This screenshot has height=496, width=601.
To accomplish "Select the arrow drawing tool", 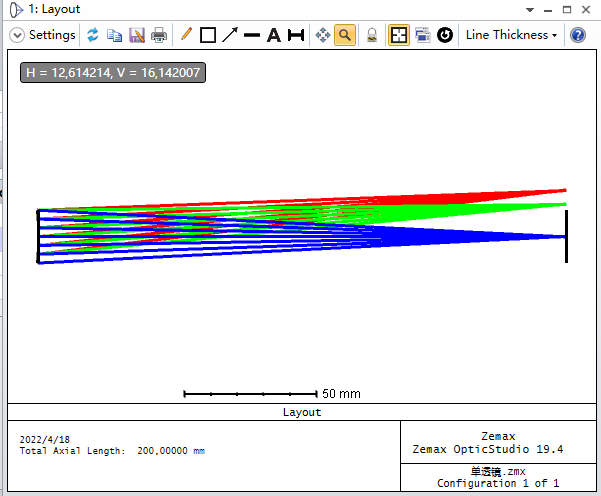I will coord(230,35).
